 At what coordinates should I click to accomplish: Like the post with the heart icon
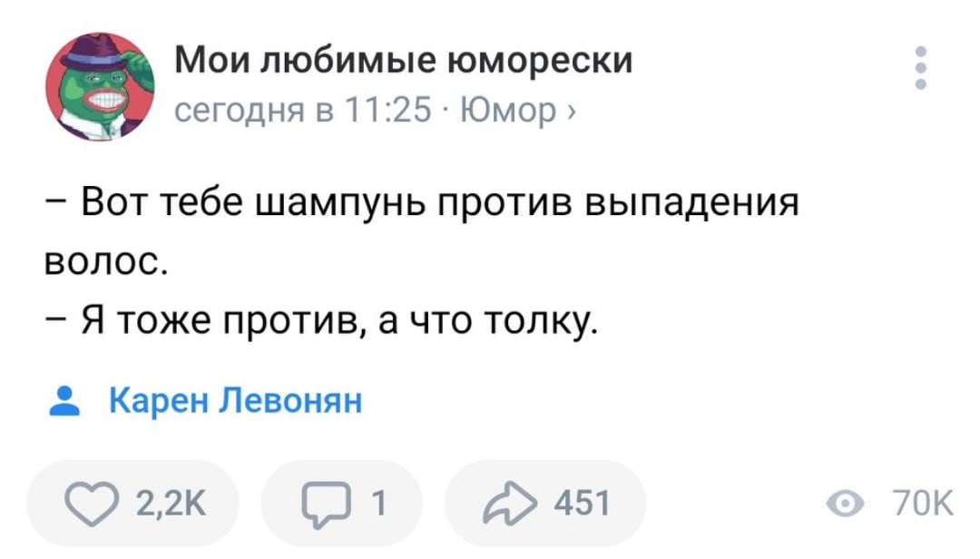click(92, 504)
